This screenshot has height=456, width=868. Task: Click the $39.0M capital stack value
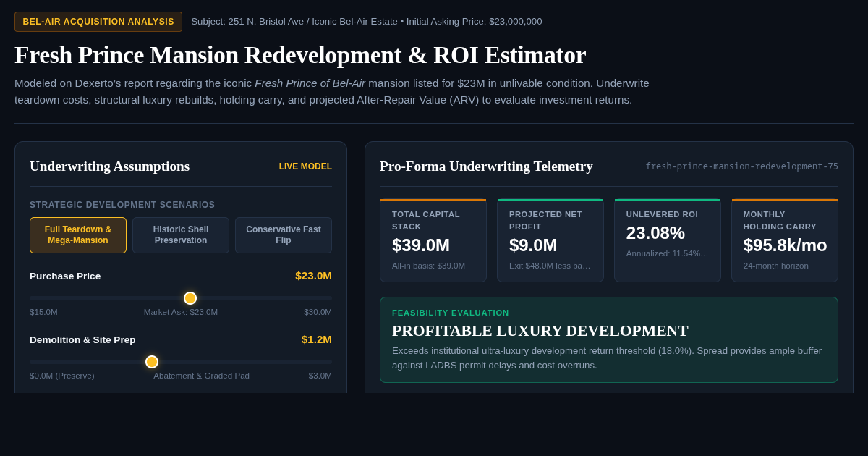pyautogui.click(x=421, y=245)
